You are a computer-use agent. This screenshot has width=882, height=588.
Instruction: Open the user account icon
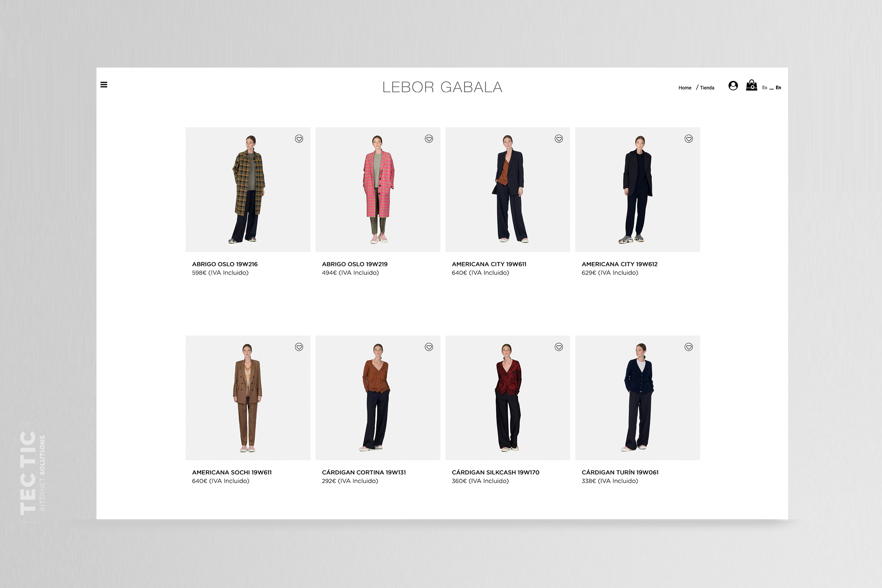point(733,86)
